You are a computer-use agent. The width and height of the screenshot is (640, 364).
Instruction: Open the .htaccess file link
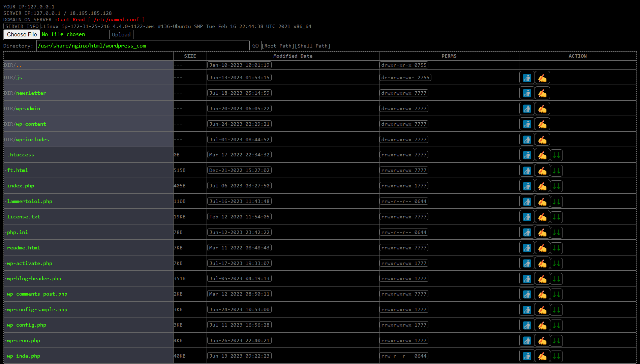[x=21, y=155]
